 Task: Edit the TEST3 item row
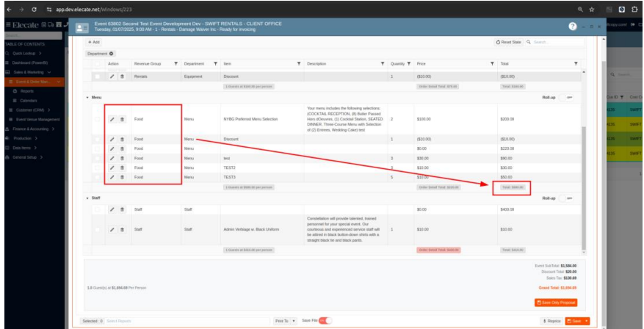[112, 177]
